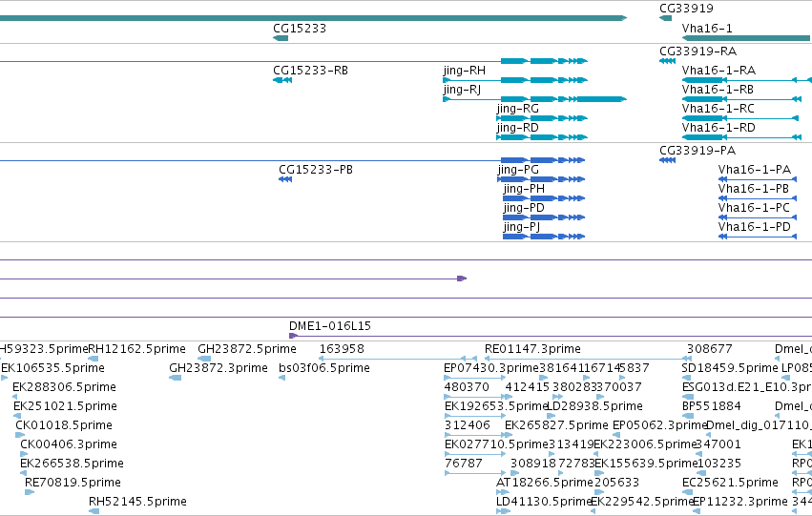Click the EK266538.5prime EST label
This screenshot has width=812, height=516.
click(x=72, y=464)
